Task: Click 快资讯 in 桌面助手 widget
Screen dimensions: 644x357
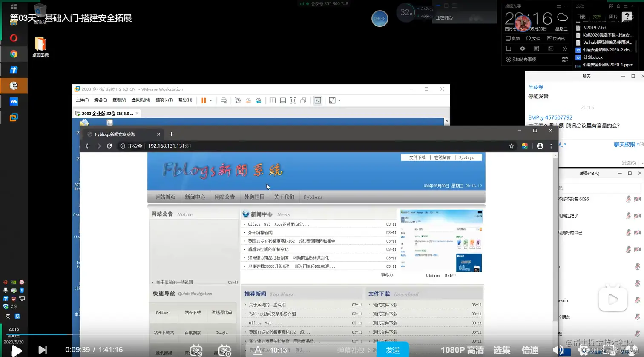Action: (556, 38)
